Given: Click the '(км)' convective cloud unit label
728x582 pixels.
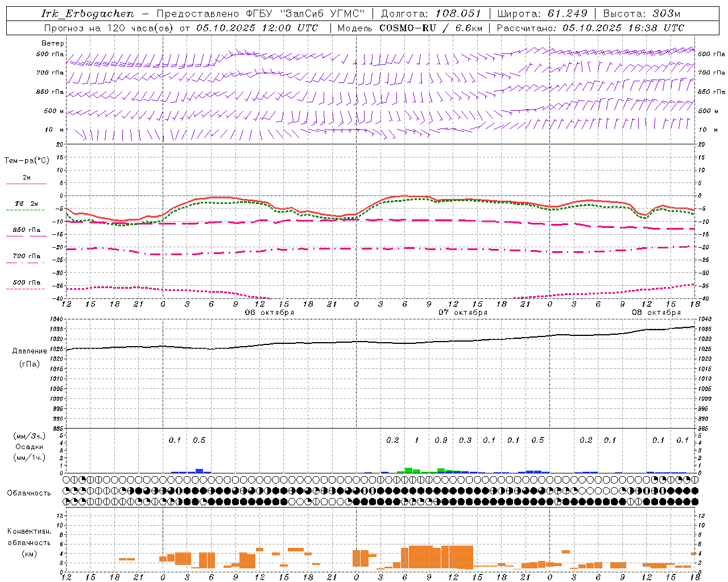Looking at the screenshot, I should (29, 554).
